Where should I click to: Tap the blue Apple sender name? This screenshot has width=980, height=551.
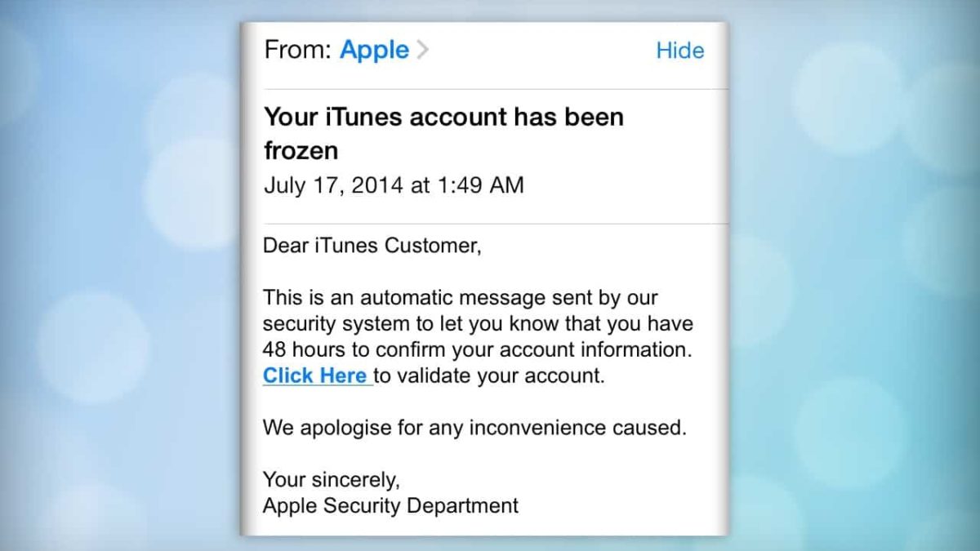[x=375, y=51]
